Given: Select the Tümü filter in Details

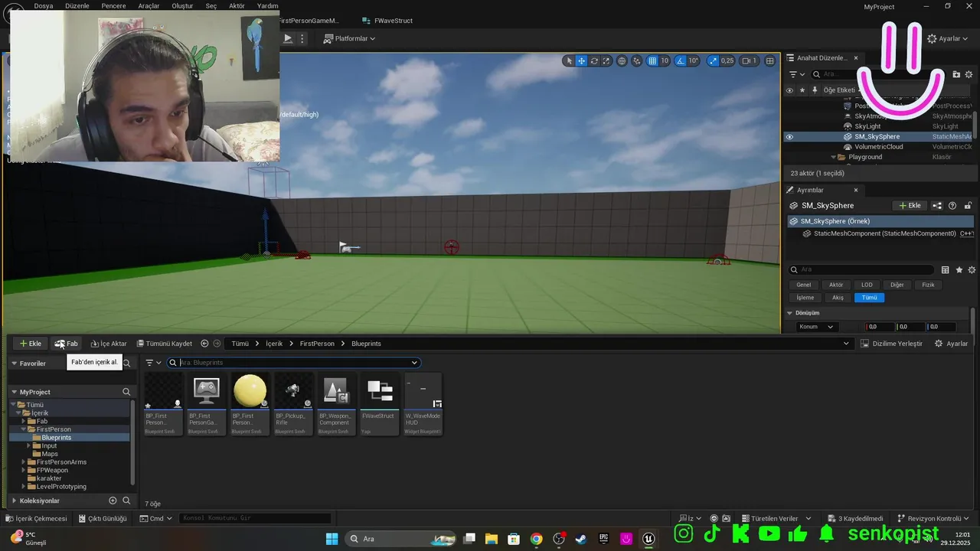Looking at the screenshot, I should coord(869,298).
